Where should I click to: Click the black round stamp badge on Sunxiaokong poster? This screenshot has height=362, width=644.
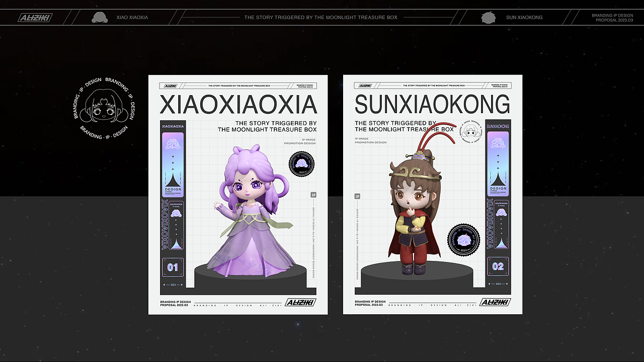(464, 240)
